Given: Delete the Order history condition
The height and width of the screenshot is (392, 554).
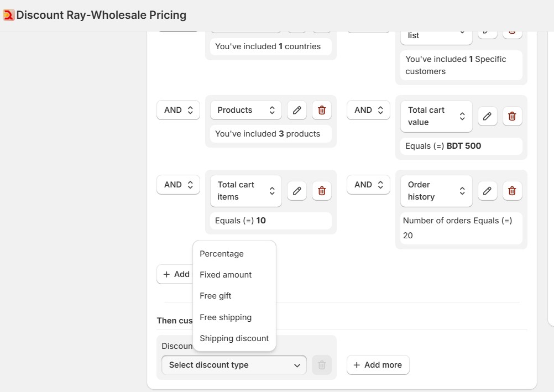Looking at the screenshot, I should [x=512, y=191].
